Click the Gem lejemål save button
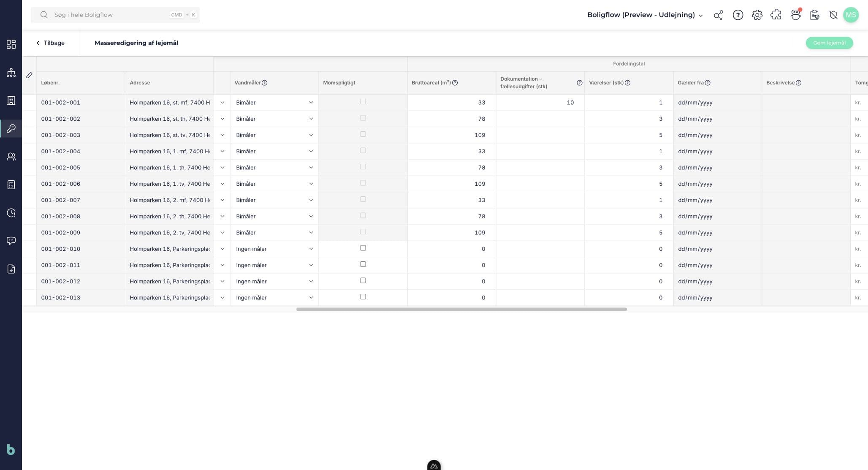Image resolution: width=868 pixels, height=470 pixels. coord(829,43)
